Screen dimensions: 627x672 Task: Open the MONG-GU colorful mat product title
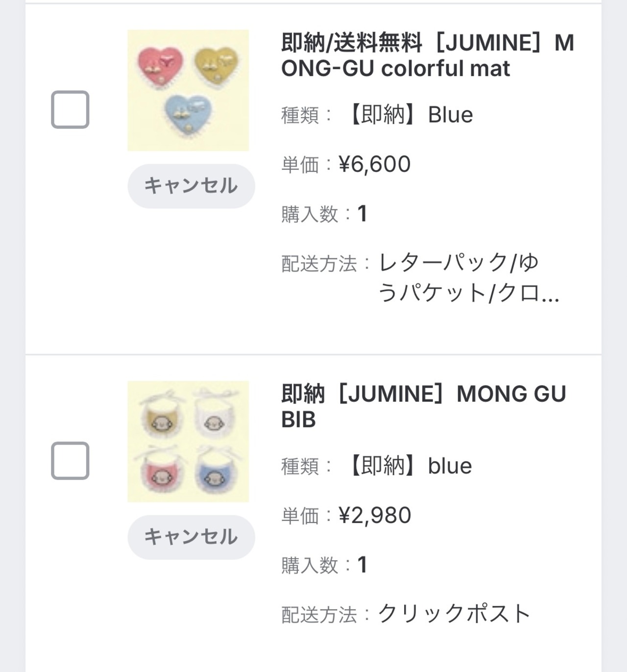(x=427, y=55)
